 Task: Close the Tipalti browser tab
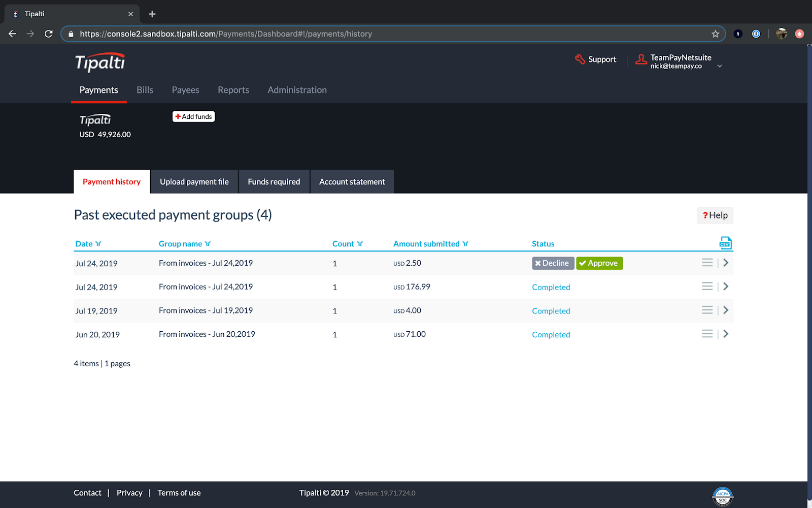(130, 14)
